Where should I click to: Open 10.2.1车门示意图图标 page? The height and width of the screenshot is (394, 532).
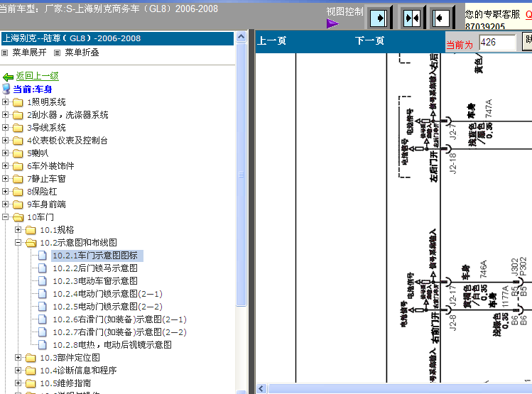(95, 256)
